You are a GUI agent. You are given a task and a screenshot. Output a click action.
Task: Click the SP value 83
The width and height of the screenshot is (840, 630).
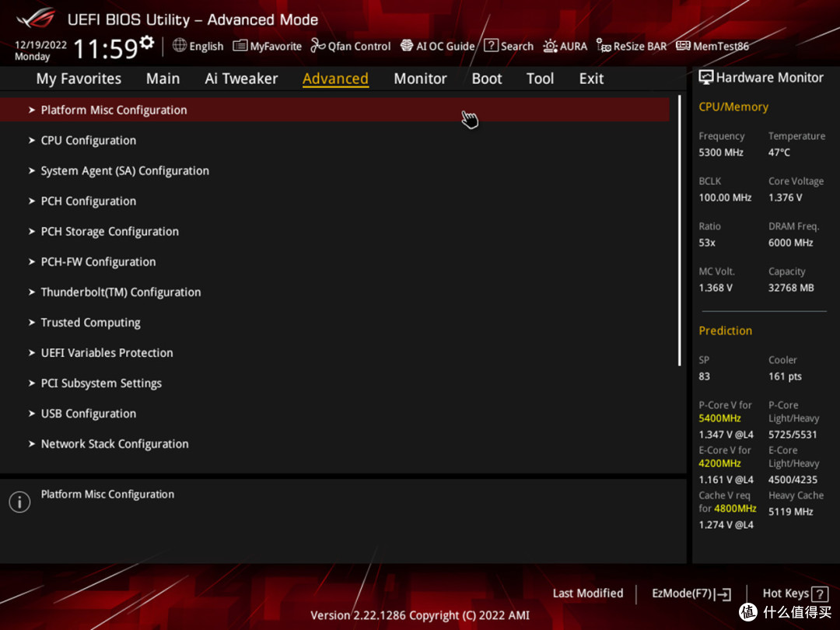[x=704, y=376]
